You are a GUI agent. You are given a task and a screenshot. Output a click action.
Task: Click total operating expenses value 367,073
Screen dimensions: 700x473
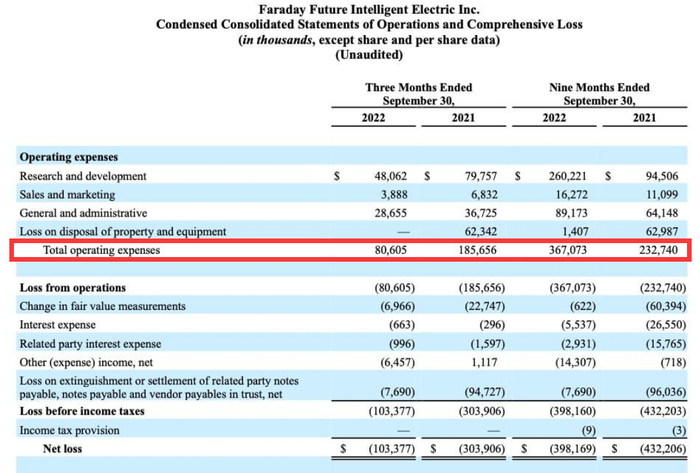[x=568, y=250]
